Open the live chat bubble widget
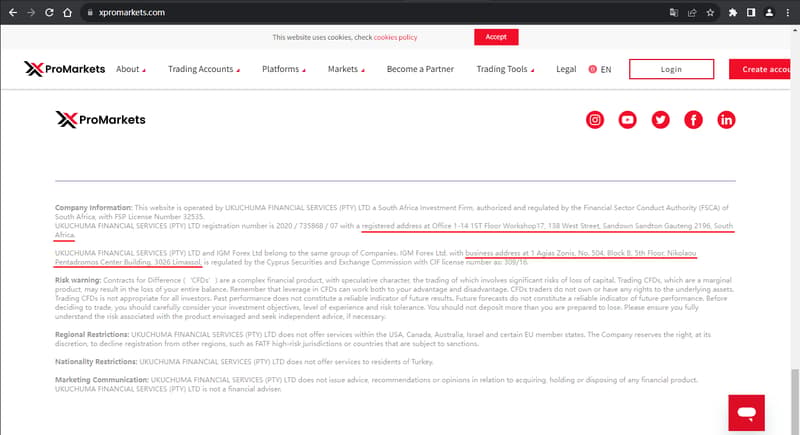Screen dimensions: 800x435 [x=746, y=413]
